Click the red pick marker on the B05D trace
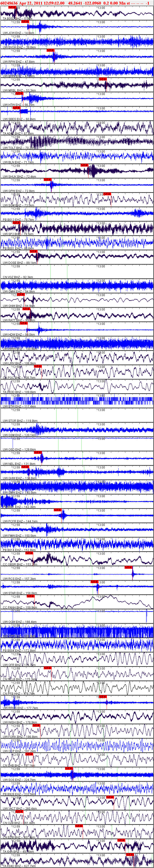The height and width of the screenshot is (868, 154). click(x=12, y=7)
